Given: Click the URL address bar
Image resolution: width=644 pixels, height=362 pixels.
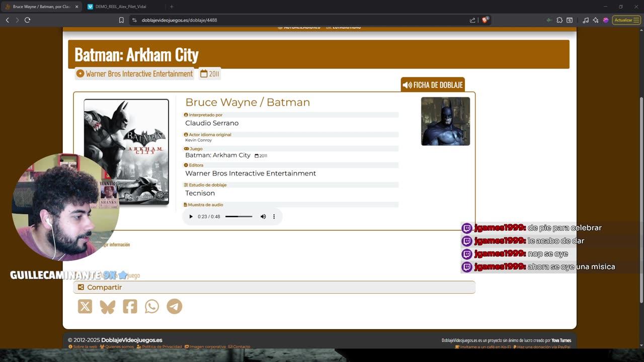Looking at the screenshot, I should (x=302, y=20).
